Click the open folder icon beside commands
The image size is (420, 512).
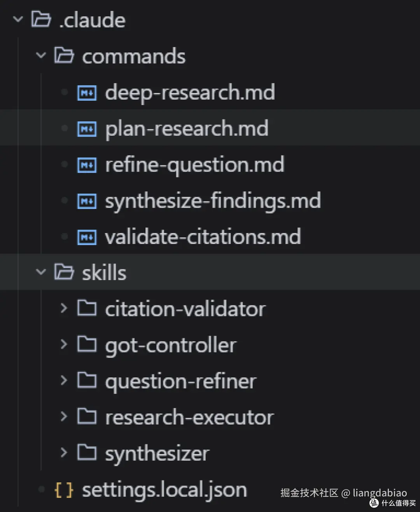point(65,56)
